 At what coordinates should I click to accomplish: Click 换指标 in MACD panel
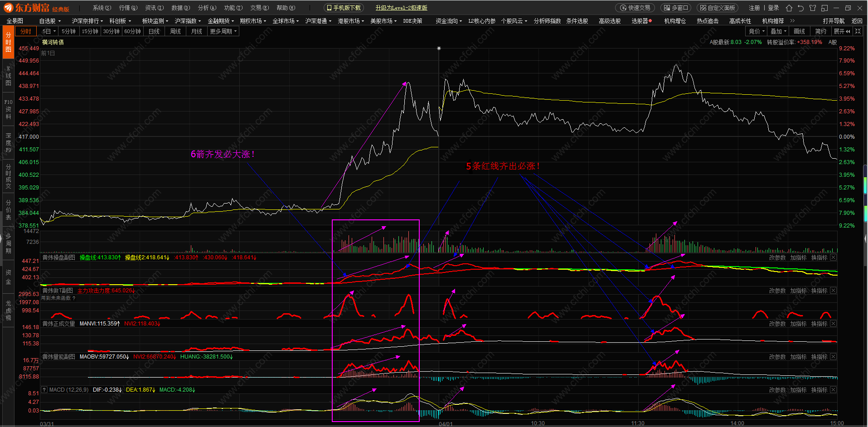coord(819,390)
